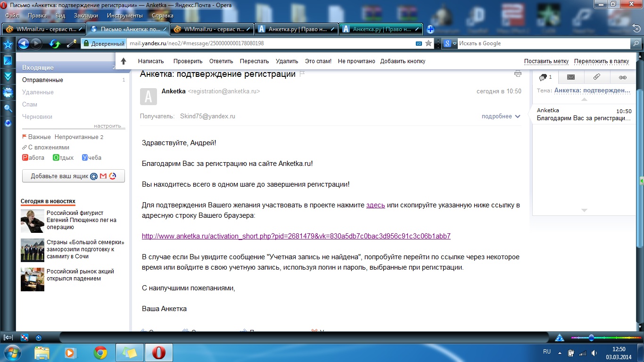Click the Ответить button
644x362 pixels.
(221, 61)
